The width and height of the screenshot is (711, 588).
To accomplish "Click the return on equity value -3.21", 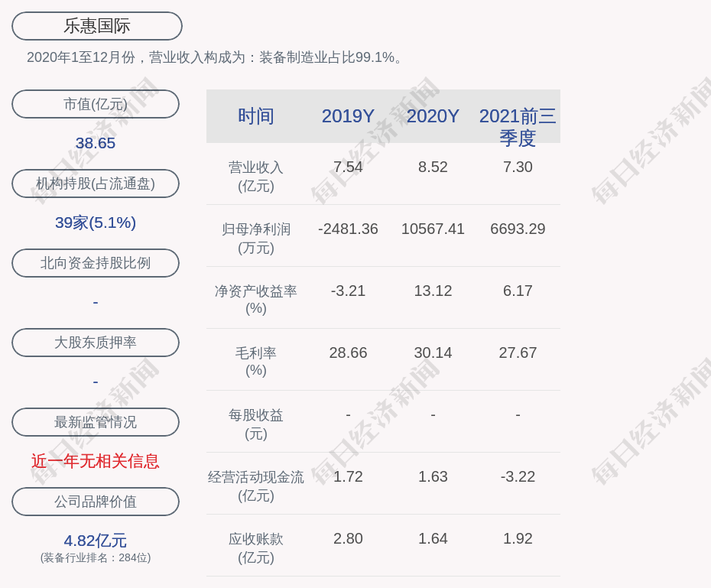I will [x=349, y=291].
